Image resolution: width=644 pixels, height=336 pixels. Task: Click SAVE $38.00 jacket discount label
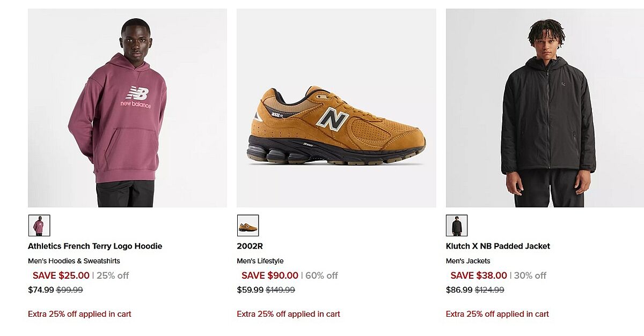tap(479, 275)
